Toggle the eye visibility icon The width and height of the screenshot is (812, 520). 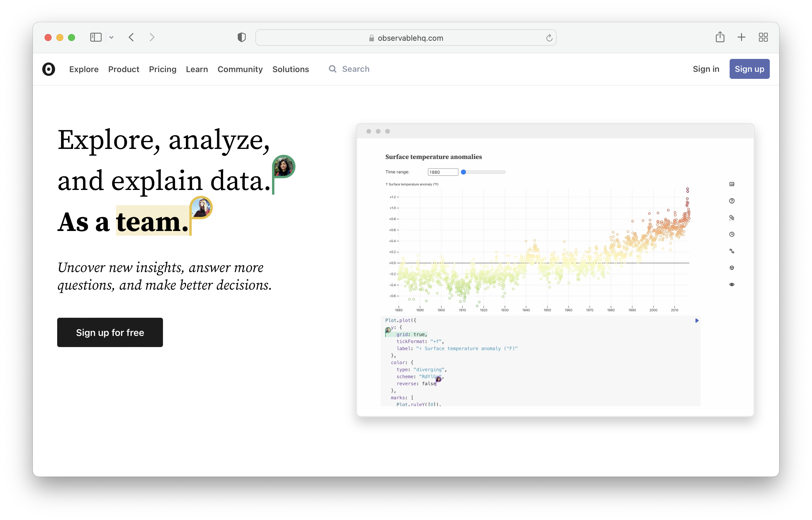732,284
